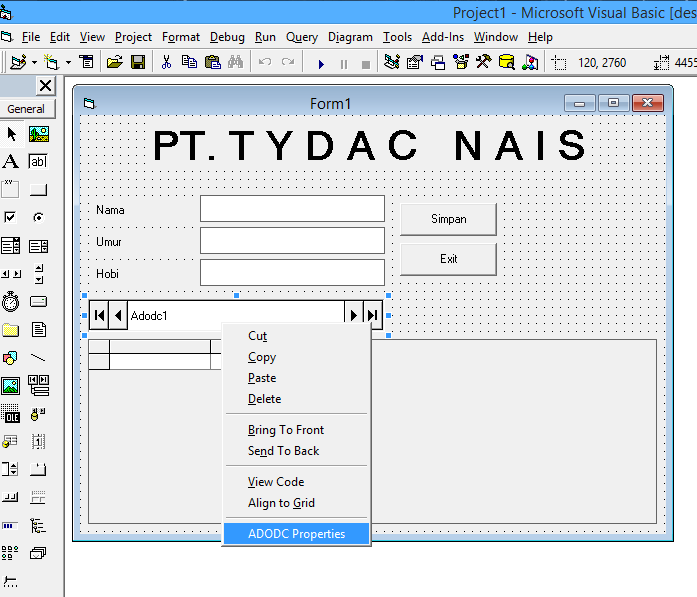
Task: Close the toolbox panel with X
Action: point(45,85)
